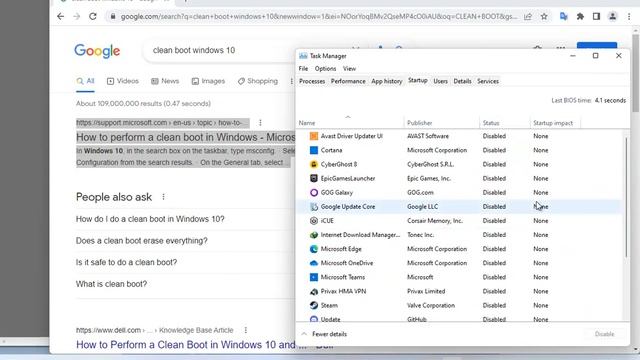Image resolution: width=640 pixels, height=360 pixels.
Task: Click the Google logo
Action: pos(97,51)
